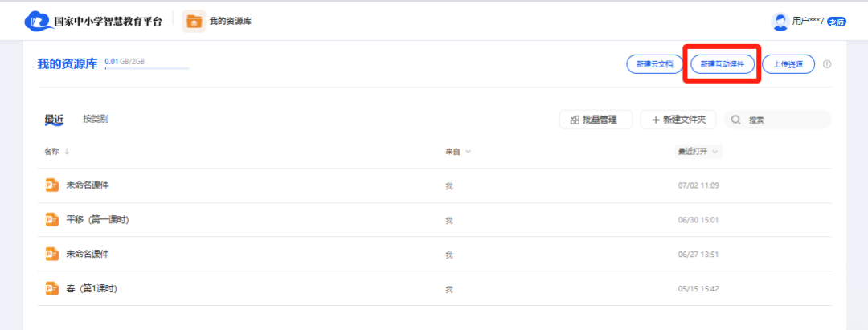Click the file icon of 春（第1课时）
Image resolution: width=868 pixels, height=330 pixels.
52,288
